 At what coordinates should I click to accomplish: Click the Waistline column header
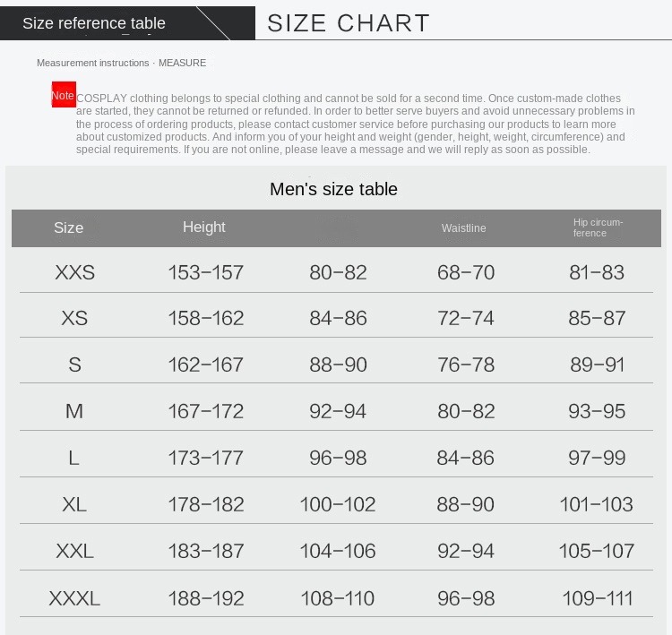(x=464, y=228)
